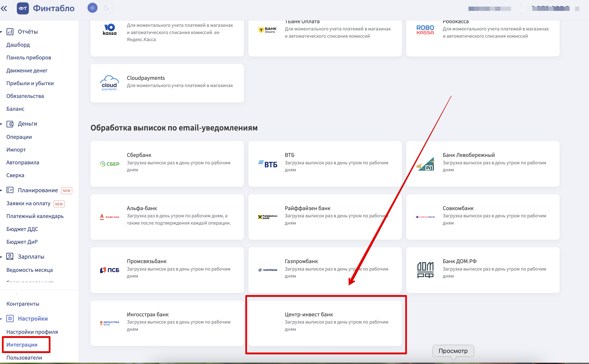
Task: Open Баланс report
Action: click(15, 109)
